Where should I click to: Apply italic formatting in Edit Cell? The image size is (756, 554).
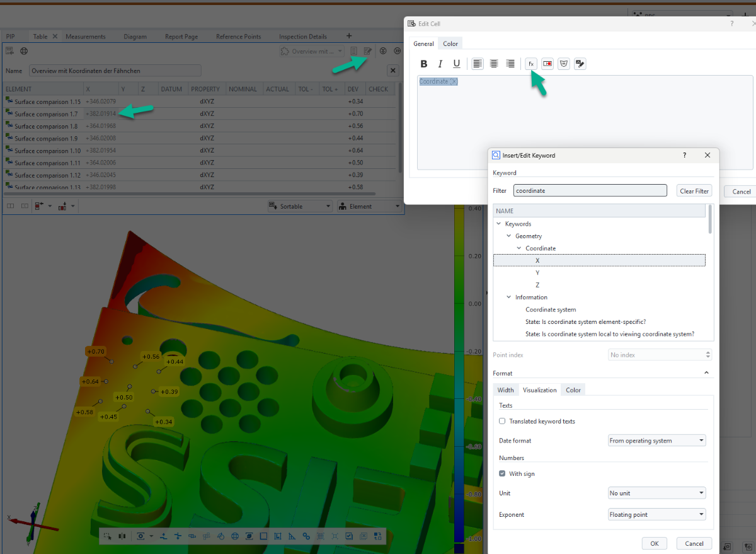click(440, 64)
